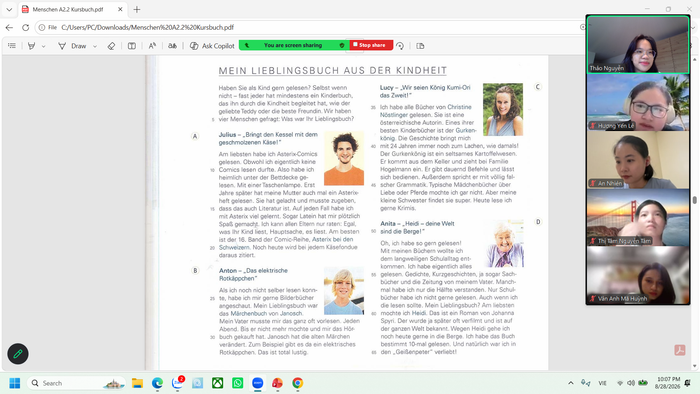Close the Menschen A2.2 Kursbuch.pdf tab
This screenshot has width=700, height=394.
point(120,9)
